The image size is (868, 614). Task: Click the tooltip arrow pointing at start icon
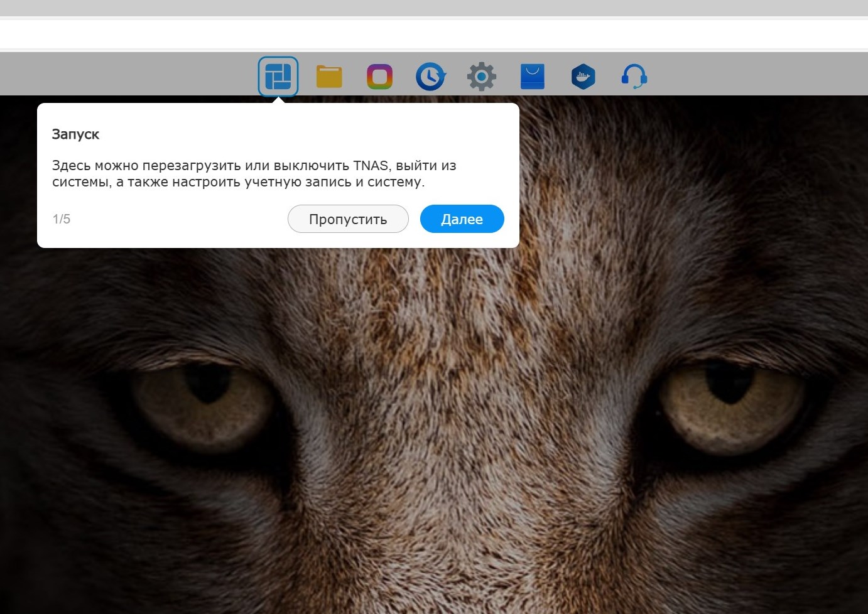click(278, 100)
